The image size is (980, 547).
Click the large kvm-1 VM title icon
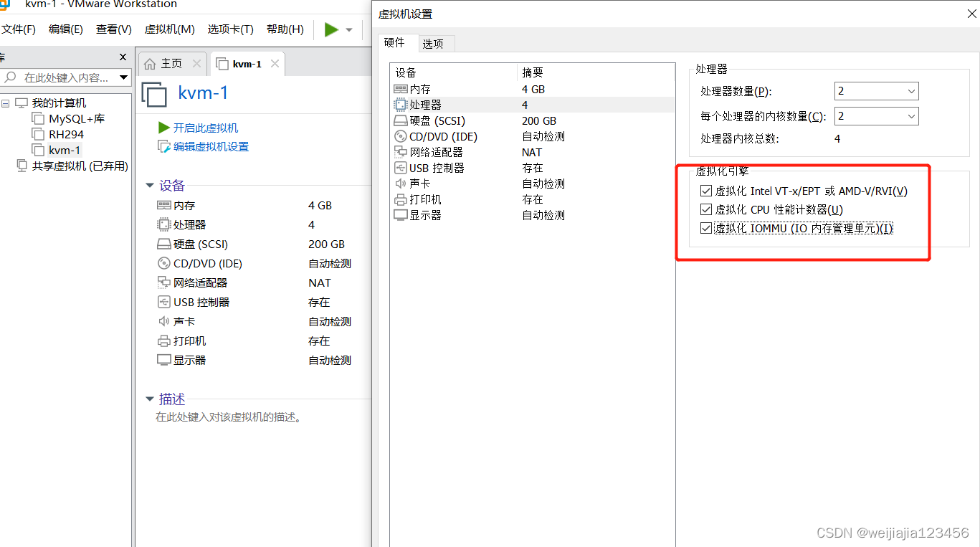[154, 94]
